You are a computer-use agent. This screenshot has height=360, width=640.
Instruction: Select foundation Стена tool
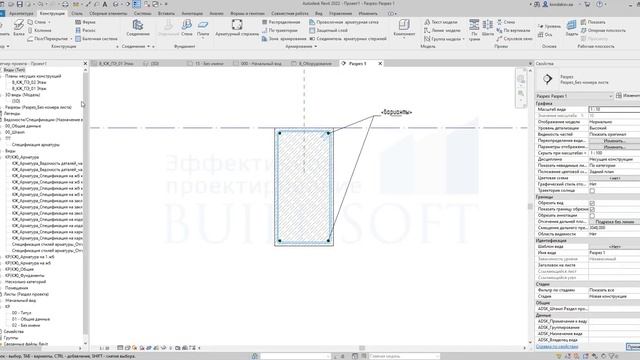187,28
